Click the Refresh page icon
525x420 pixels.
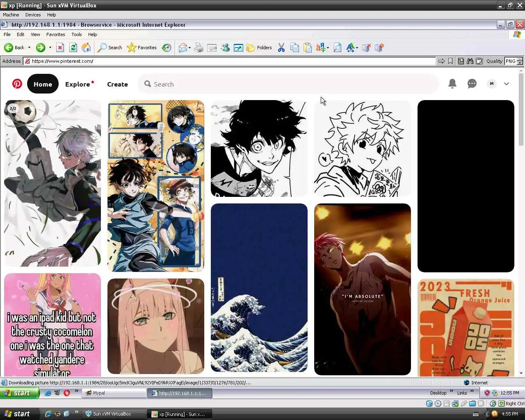tap(73, 48)
